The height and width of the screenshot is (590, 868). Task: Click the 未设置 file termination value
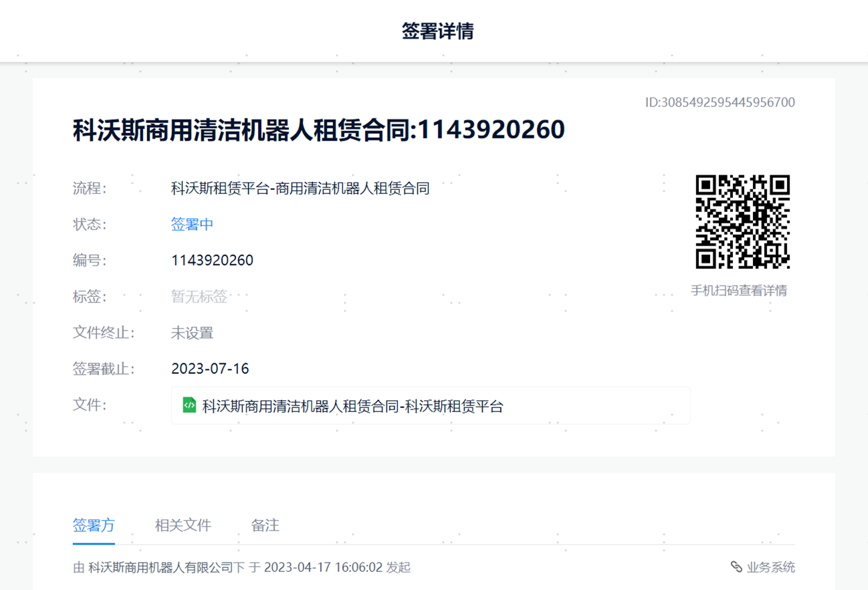192,332
